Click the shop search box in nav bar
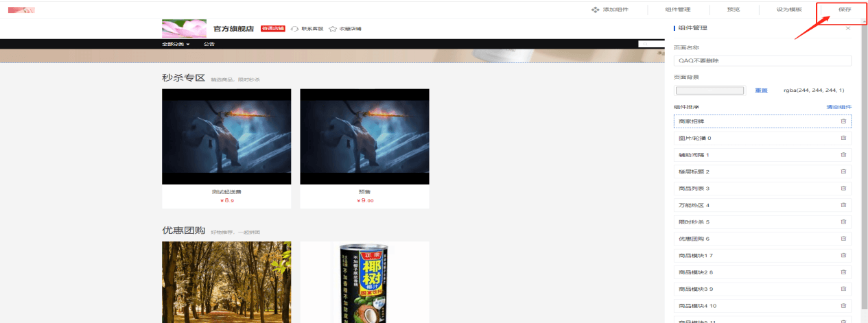This screenshot has width=868, height=323. tap(651, 44)
